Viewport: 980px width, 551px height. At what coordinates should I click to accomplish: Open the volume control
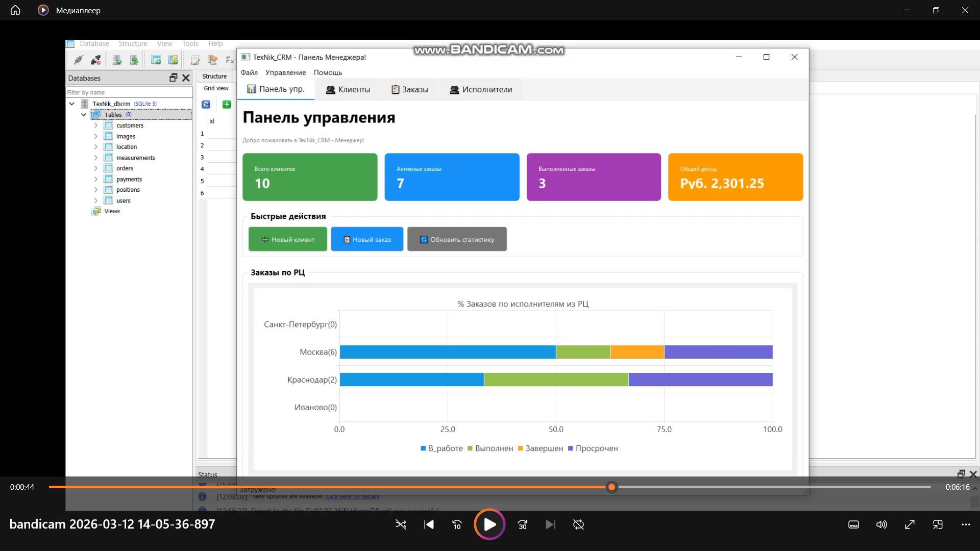[x=881, y=524]
